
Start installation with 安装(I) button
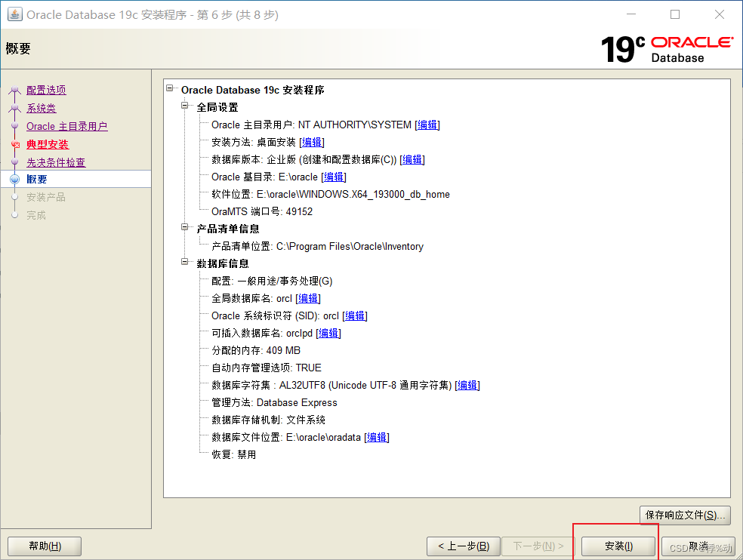click(x=618, y=546)
